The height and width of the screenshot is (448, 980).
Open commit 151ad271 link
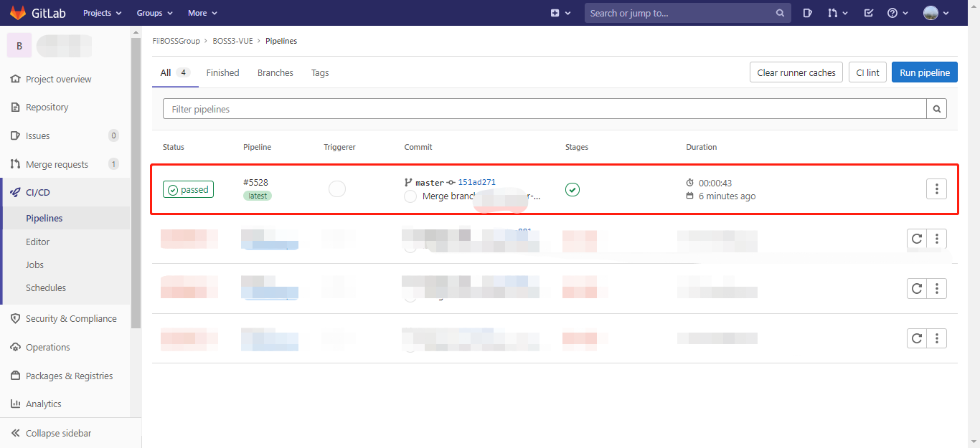(x=477, y=181)
